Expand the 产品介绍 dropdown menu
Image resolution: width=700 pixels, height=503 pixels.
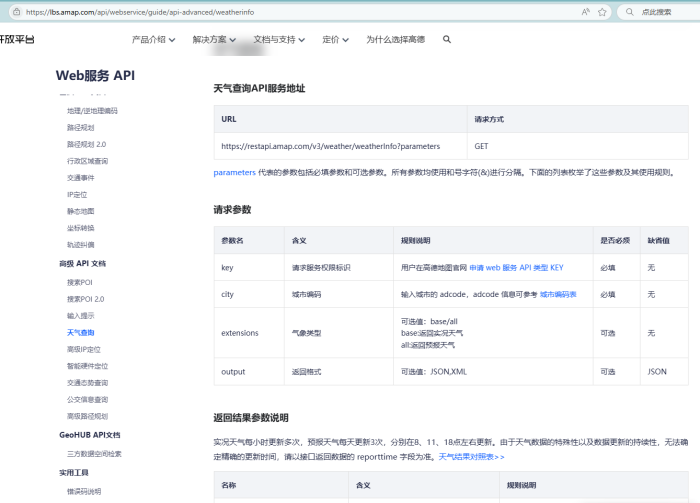click(153, 40)
